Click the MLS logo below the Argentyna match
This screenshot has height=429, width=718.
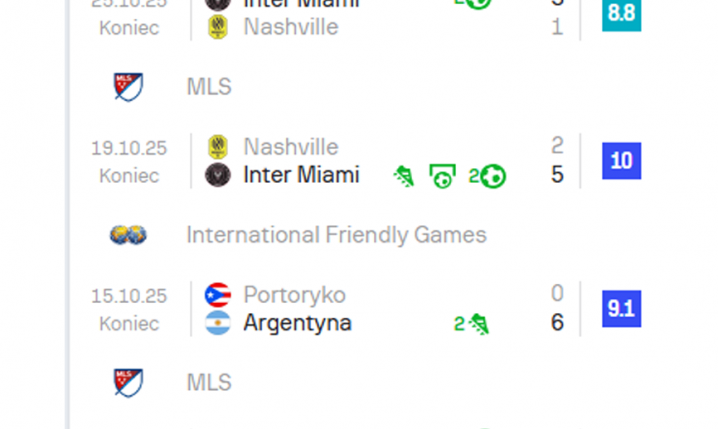pos(128,382)
